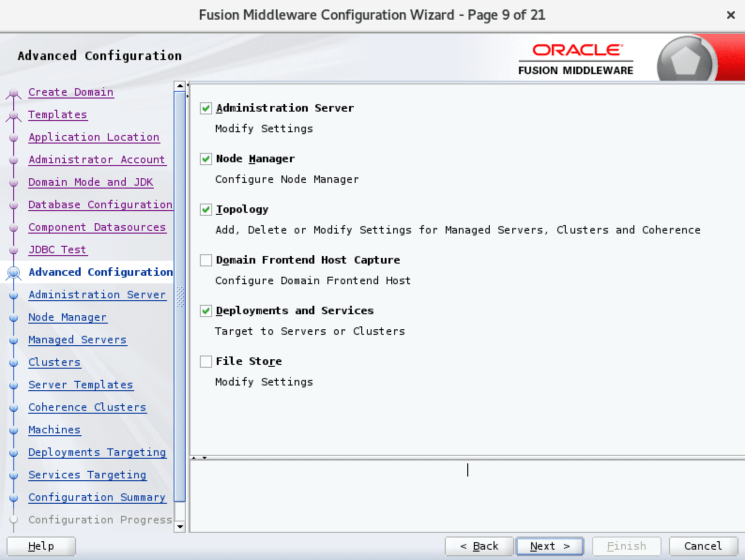
Task: Click the Managed Servers step bullet
Action: pos(14,340)
